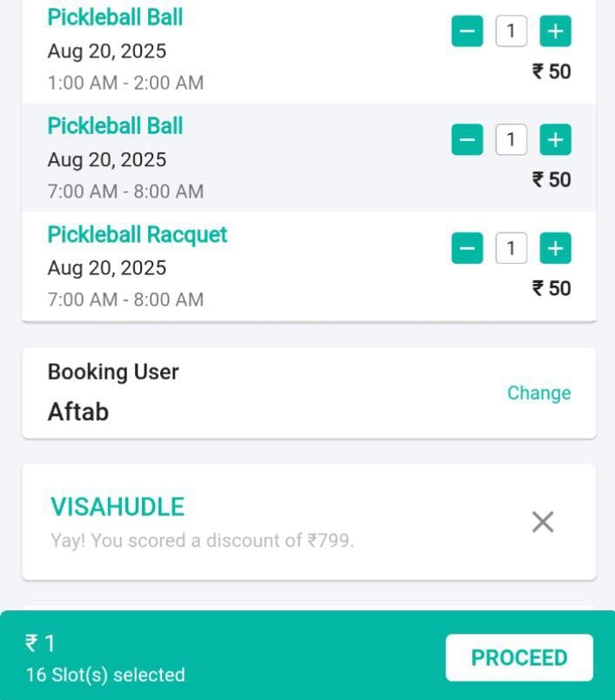615x700 pixels.
Task: Reduce Pickleball Racquet quantity with minus icon
Action: pyautogui.click(x=467, y=248)
